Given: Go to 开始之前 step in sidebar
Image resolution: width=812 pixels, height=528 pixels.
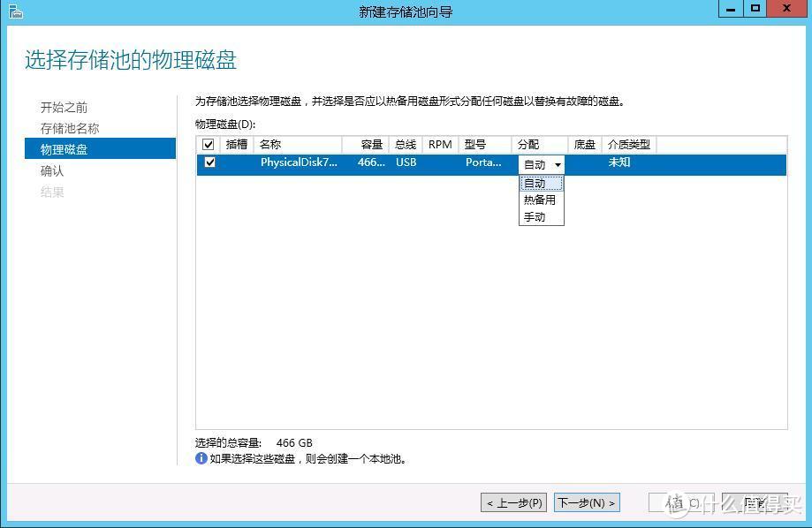Looking at the screenshot, I should 64,107.
